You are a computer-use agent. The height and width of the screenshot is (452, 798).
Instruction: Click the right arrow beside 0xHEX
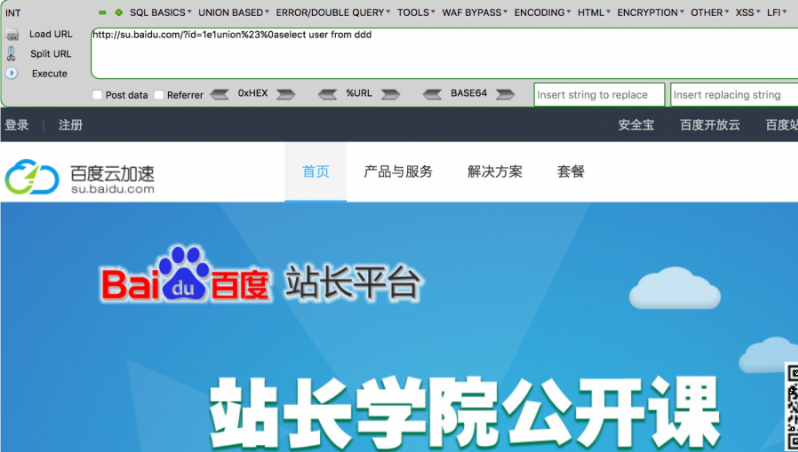[x=286, y=94]
